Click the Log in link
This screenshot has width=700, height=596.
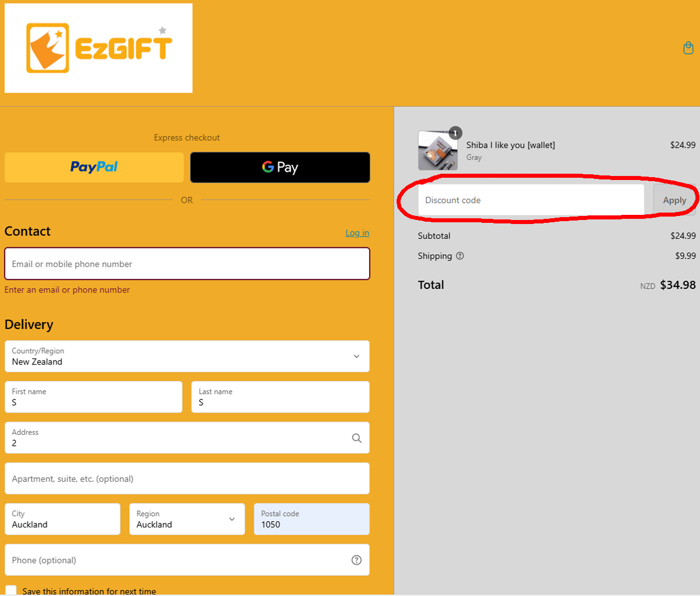click(357, 233)
